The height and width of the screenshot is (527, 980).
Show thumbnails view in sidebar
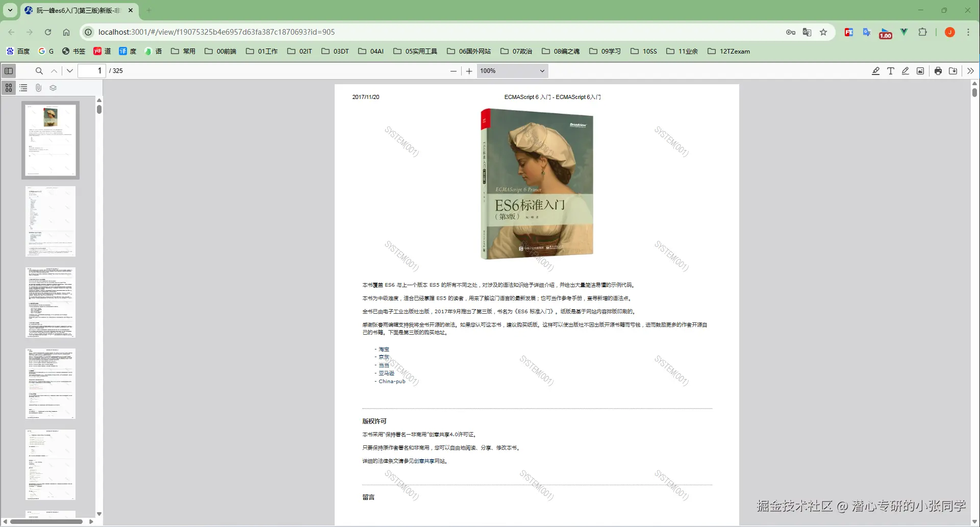pos(9,88)
